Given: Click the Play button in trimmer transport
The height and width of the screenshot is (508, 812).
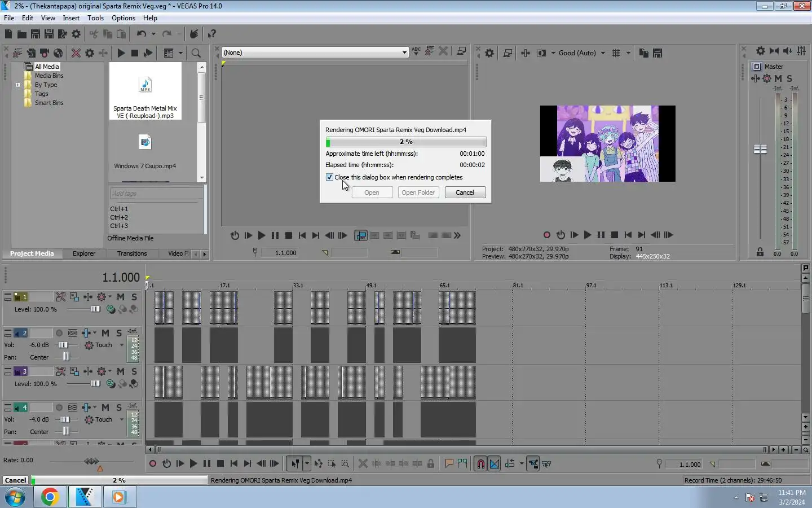Looking at the screenshot, I should coord(262,235).
